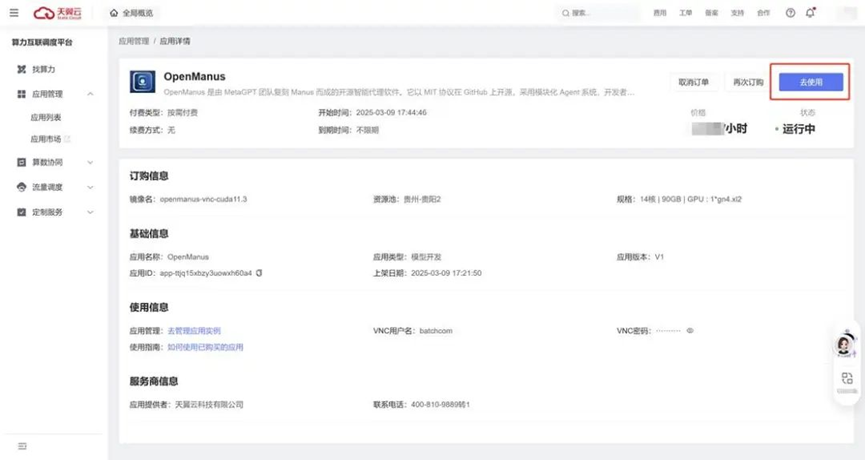
Task: Expand the 流量调度 sidebar section
Action: (91, 187)
